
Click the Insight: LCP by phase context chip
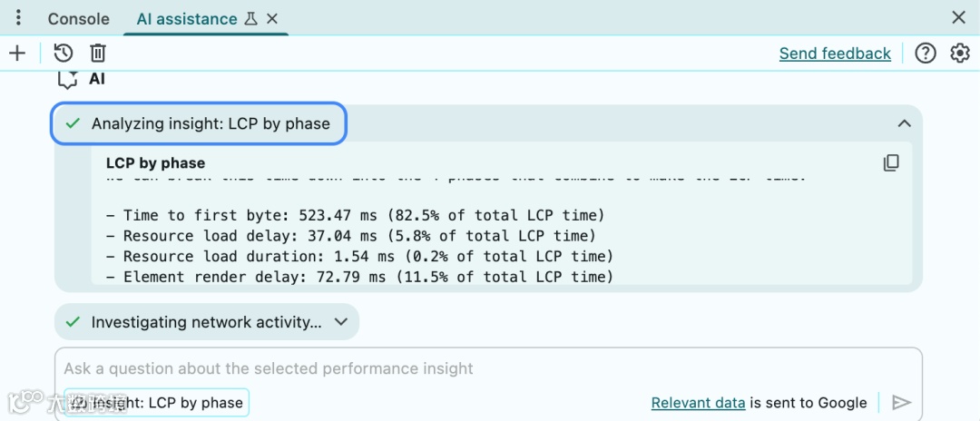(158, 402)
